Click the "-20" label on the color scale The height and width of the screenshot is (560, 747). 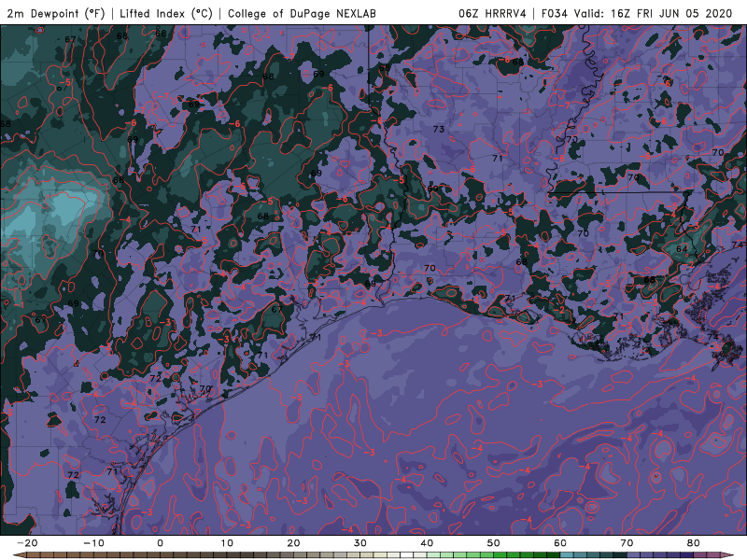(x=27, y=543)
